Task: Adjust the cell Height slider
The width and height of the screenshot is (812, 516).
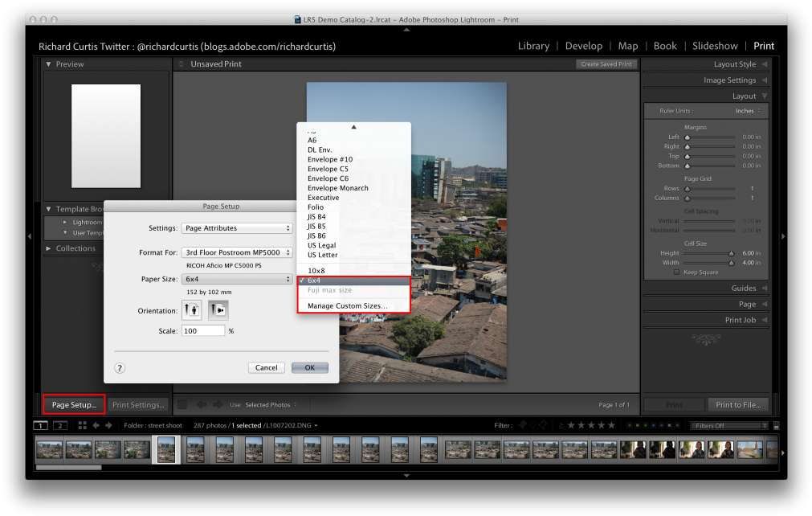Action: [x=731, y=252]
